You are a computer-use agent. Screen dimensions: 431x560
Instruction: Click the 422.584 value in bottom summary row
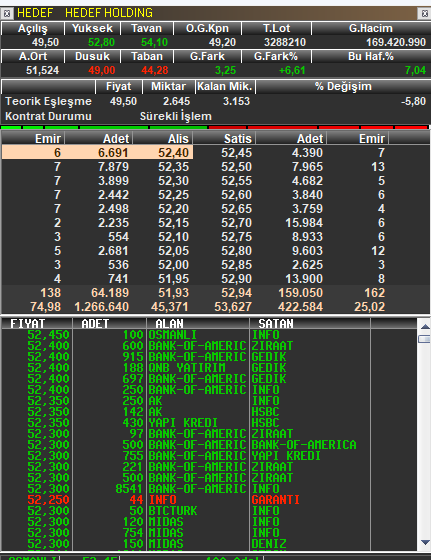pos(301,307)
